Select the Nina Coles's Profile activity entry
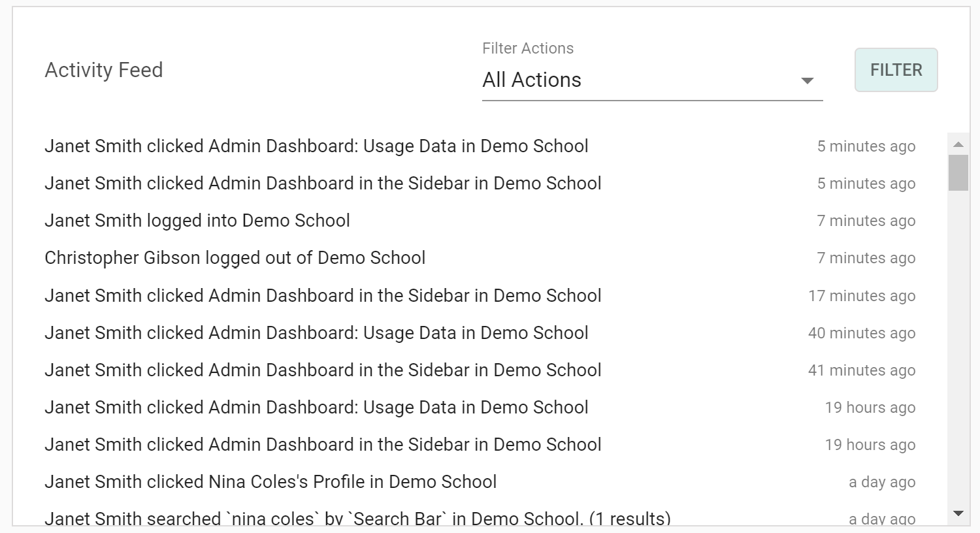 pyautogui.click(x=270, y=482)
